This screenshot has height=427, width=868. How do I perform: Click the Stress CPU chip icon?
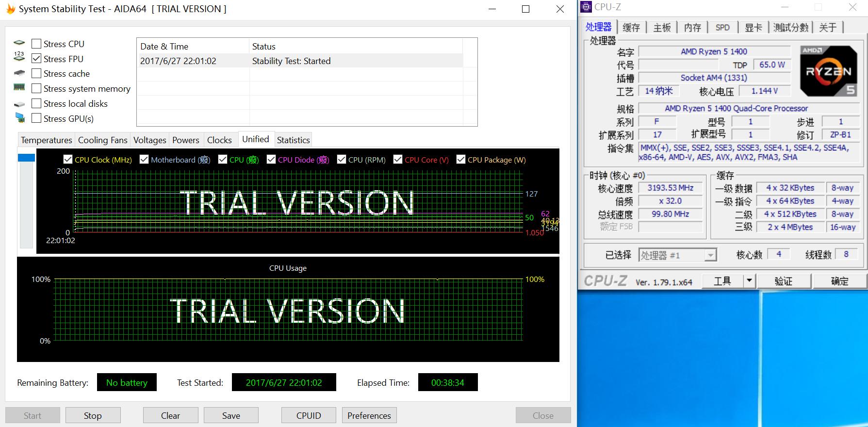(x=19, y=43)
